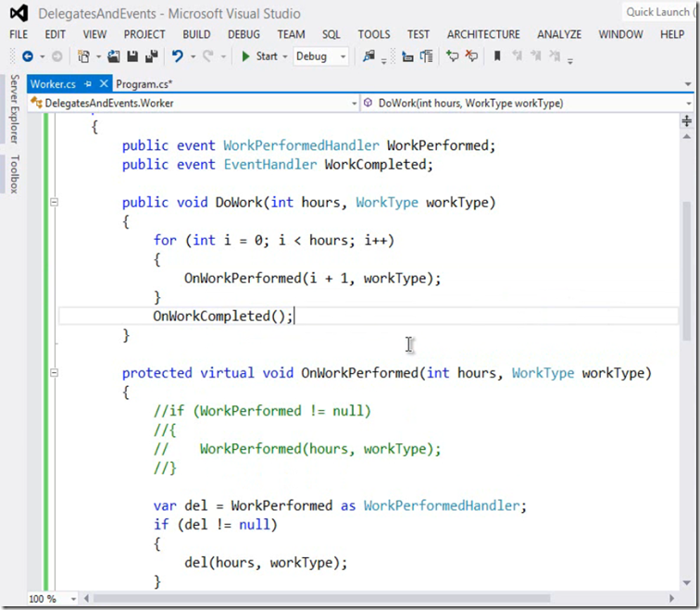
Task: Open the toolbar overflow options after Find
Action: tap(384, 60)
